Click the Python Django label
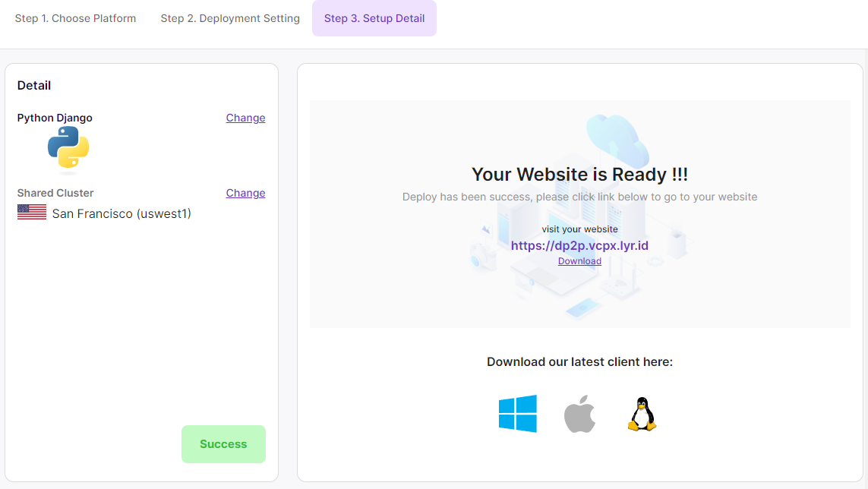Image resolution: width=868 pixels, height=489 pixels. click(x=55, y=118)
